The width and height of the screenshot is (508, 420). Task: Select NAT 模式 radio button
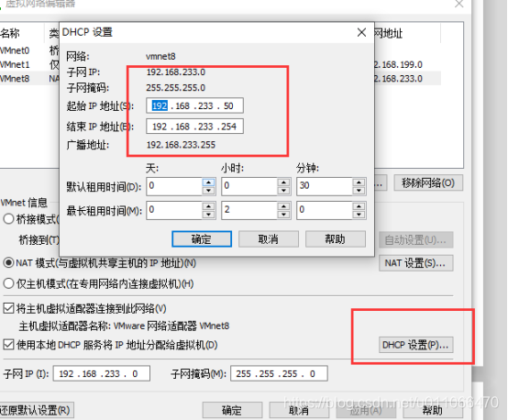[8, 262]
